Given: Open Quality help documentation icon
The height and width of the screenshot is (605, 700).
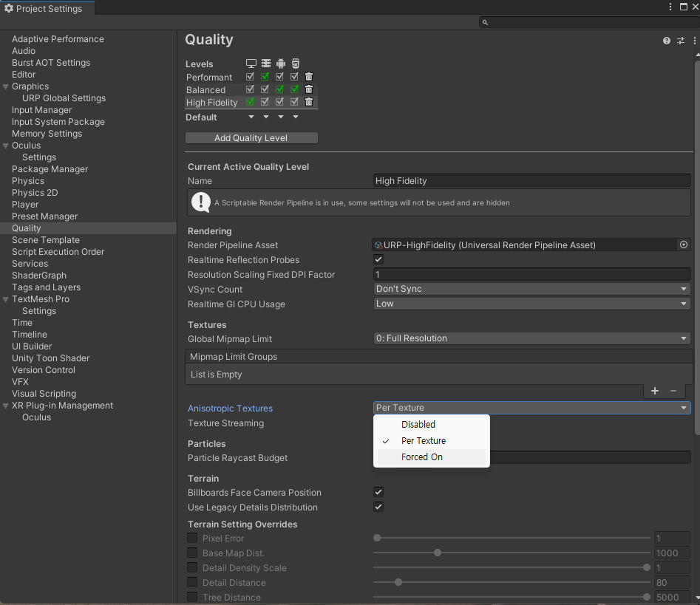Looking at the screenshot, I should pos(666,41).
